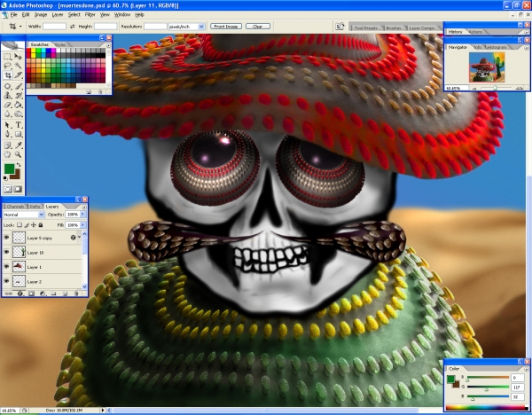532x415 pixels.
Task: Open the layer Fill slider arrow
Action: [82, 224]
